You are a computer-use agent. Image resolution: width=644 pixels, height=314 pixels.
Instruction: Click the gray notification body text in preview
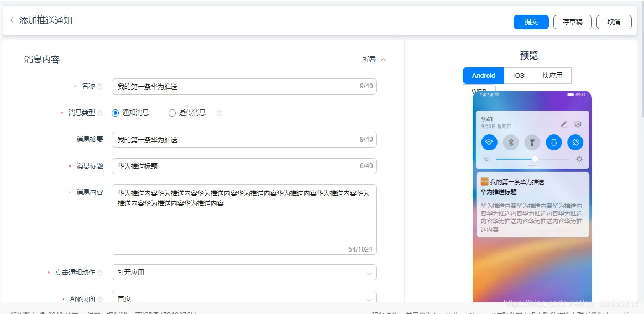point(531,217)
